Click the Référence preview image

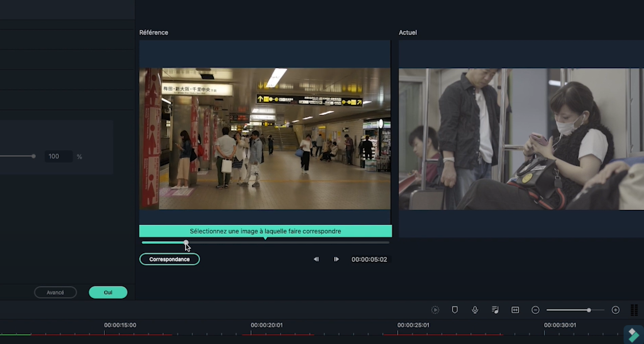pos(265,139)
